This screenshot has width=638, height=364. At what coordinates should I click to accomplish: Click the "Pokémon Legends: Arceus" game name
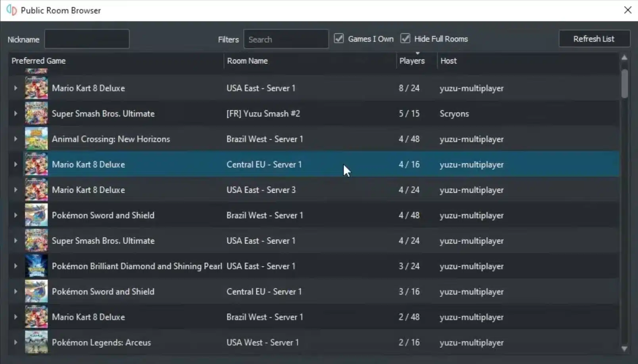[x=101, y=343]
